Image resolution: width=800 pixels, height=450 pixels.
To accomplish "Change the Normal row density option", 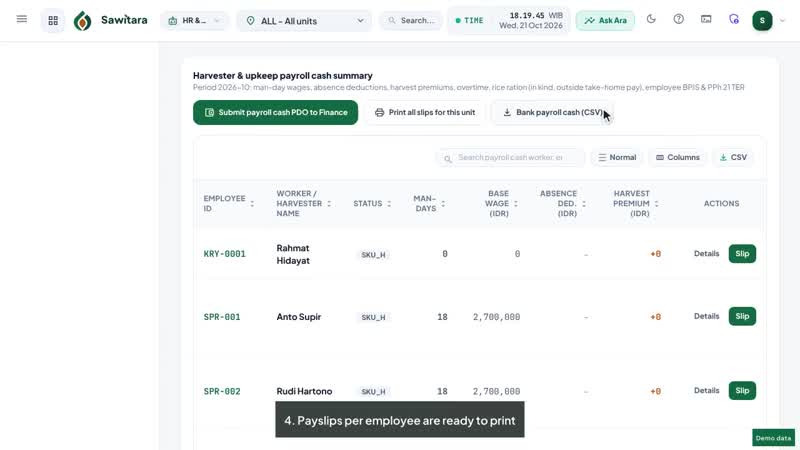I will (x=617, y=158).
